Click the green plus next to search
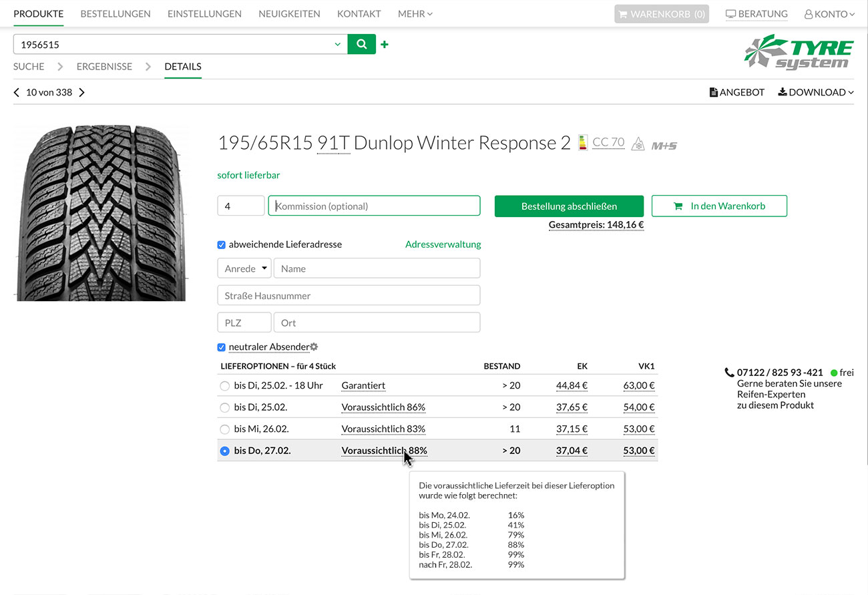868x595 pixels. click(384, 44)
